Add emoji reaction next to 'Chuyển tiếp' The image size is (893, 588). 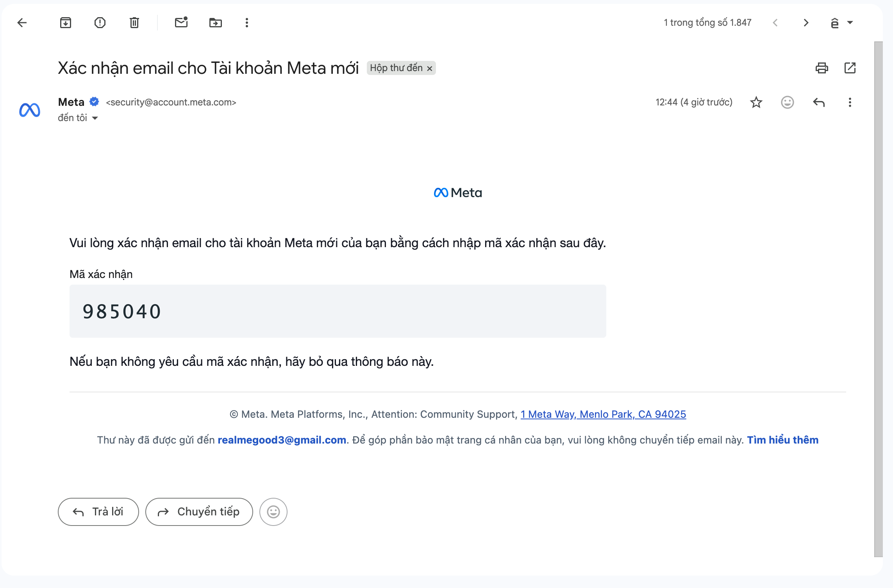coord(273,512)
